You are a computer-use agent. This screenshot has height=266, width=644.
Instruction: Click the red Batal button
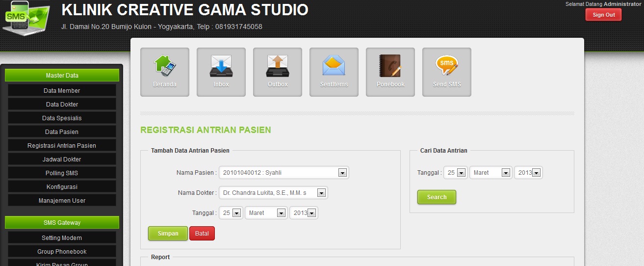click(x=202, y=234)
